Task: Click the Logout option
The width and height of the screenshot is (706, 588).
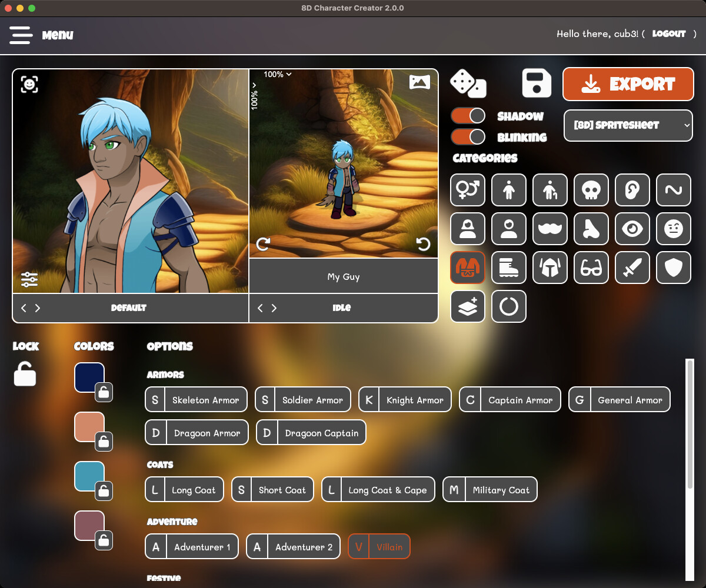Action: pos(669,34)
